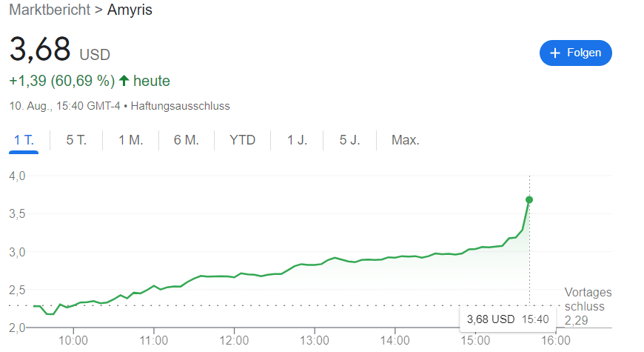This screenshot has width=644, height=352.
Task: Switch the chart to Max. range
Action: pos(405,140)
